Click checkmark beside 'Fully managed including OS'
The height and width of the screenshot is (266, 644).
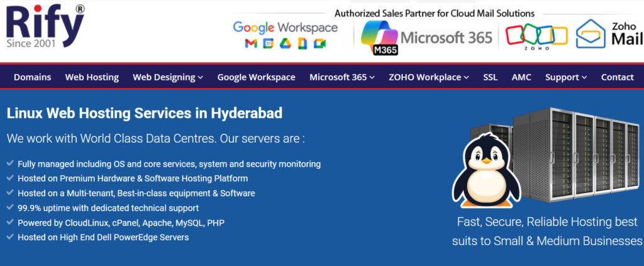10,163
